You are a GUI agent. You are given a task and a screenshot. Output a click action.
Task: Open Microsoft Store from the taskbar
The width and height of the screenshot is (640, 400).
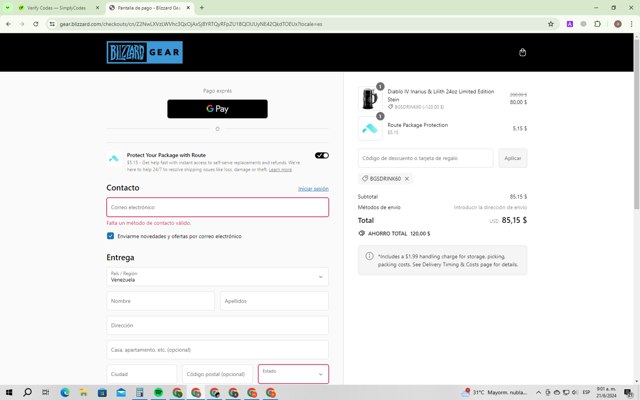click(102, 393)
